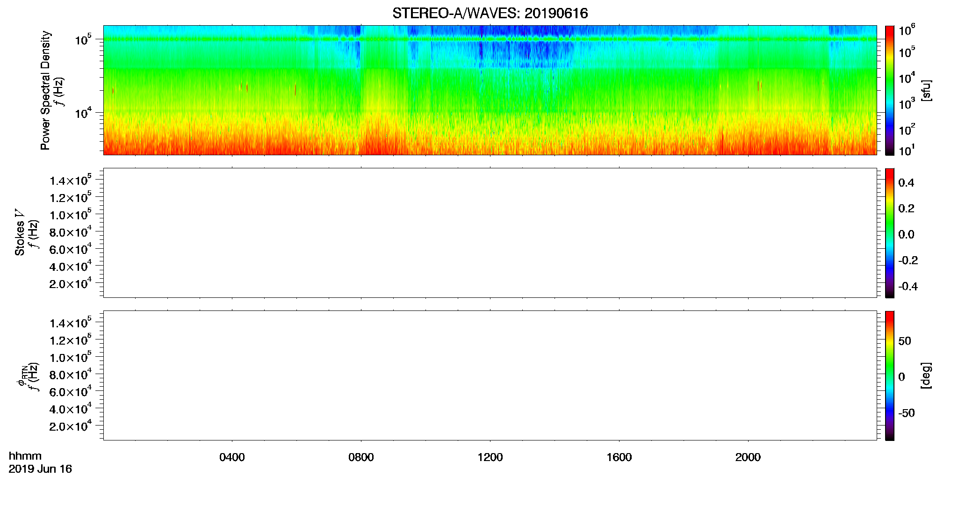Image resolution: width=980 pixels, height=505 pixels.
Task: Click the 0 value on degrees colorbar
Action: [x=901, y=377]
